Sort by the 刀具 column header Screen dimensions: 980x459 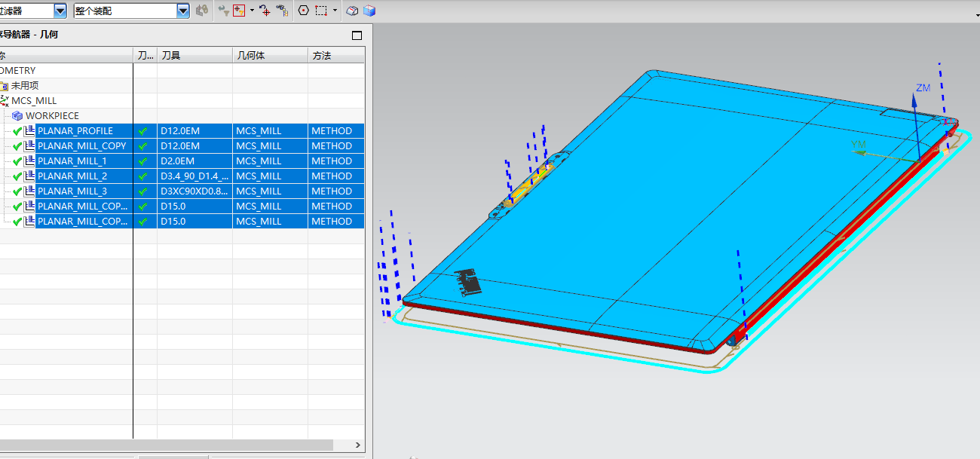[194, 55]
